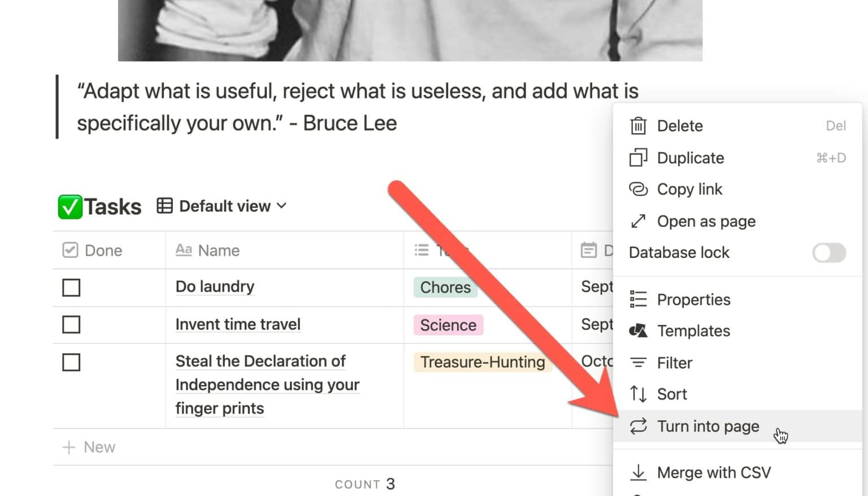Click the Merge with CSV download icon
868x496 pixels.
(x=639, y=472)
